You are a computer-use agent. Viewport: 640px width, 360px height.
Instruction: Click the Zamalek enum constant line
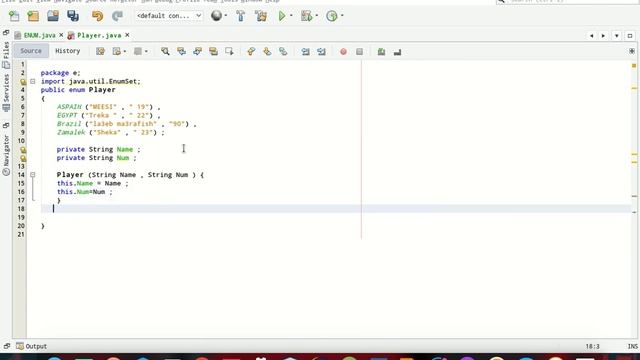point(111,133)
